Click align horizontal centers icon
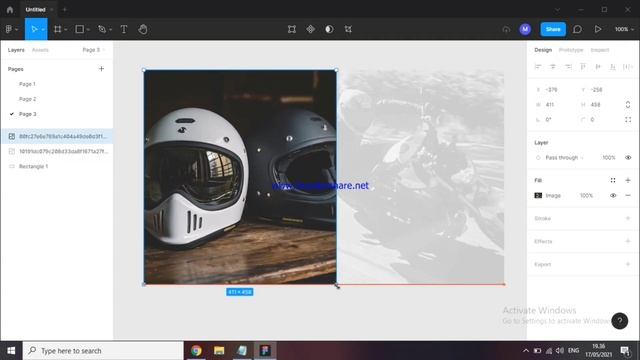 pos(553,67)
